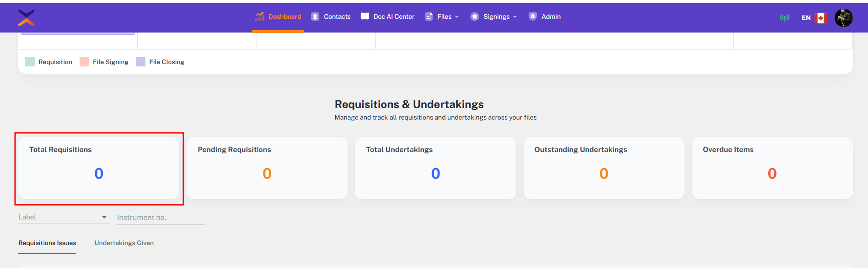The height and width of the screenshot is (268, 868).
Task: Open the user profile avatar
Action: 843,18
